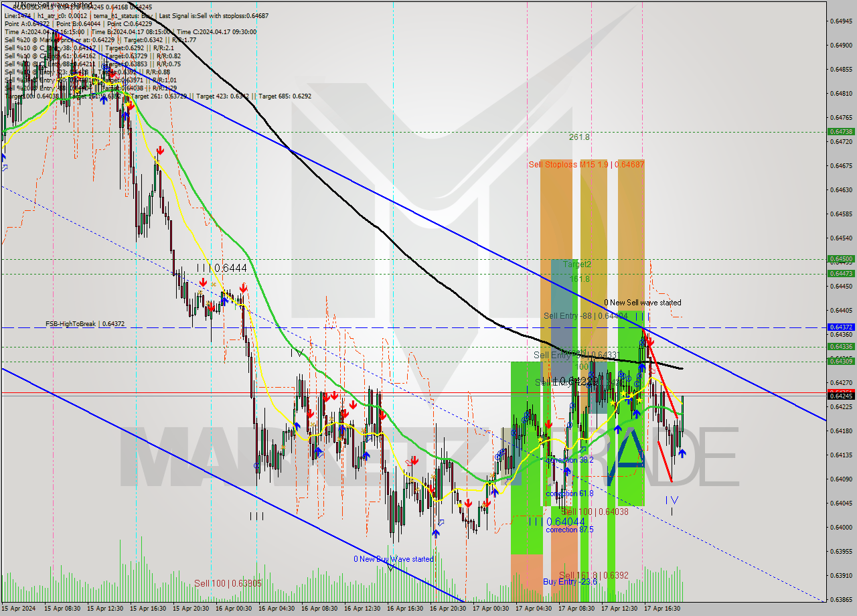Click the Sell 161.8 | 0.6392 label
This screenshot has width=857, height=616.
point(593,575)
